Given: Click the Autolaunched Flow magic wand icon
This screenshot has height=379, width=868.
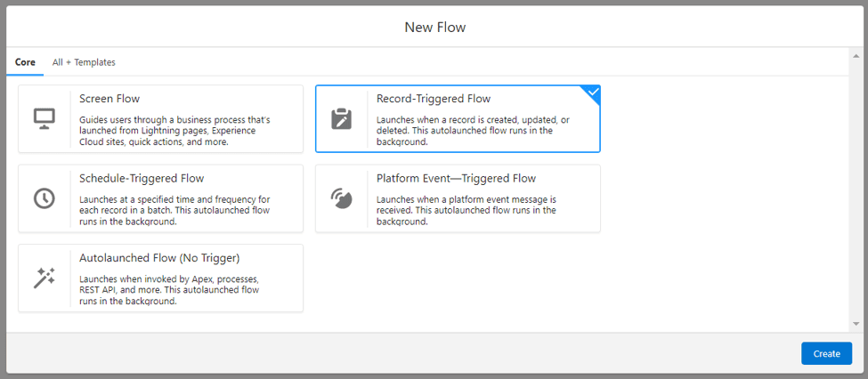Looking at the screenshot, I should pos(45,278).
